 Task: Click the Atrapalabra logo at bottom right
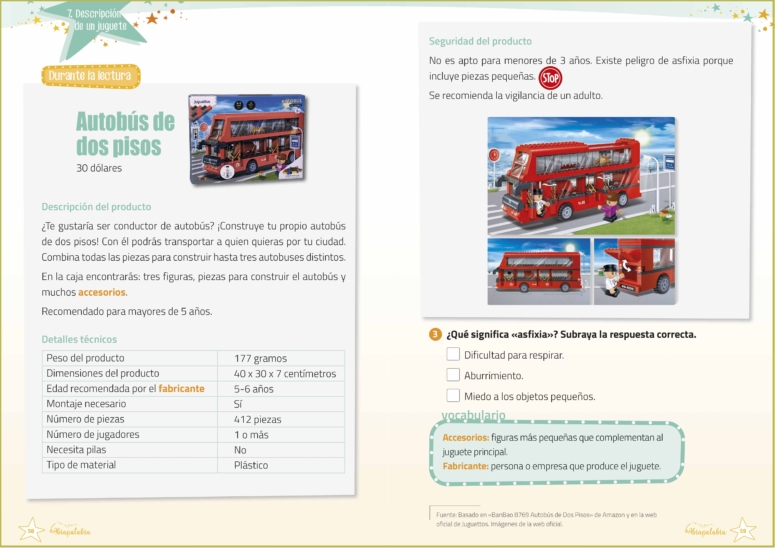705,531
